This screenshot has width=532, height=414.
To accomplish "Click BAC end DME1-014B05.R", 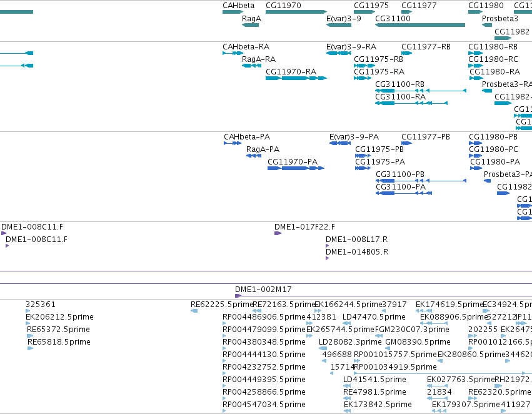I will pyautogui.click(x=327, y=258).
